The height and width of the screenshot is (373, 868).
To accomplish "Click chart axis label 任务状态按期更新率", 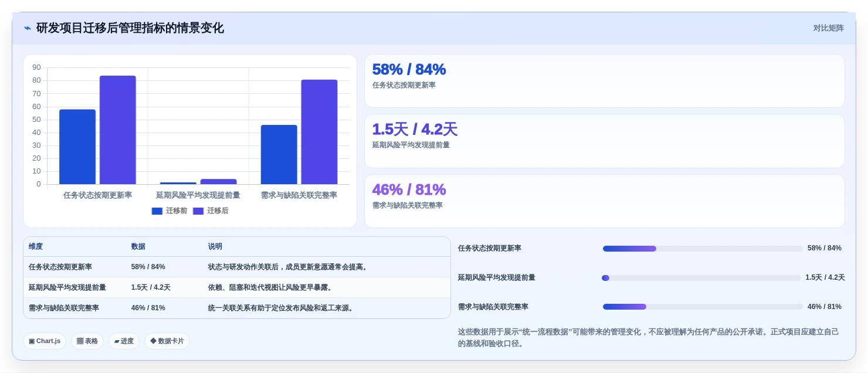I will pyautogui.click(x=98, y=195).
